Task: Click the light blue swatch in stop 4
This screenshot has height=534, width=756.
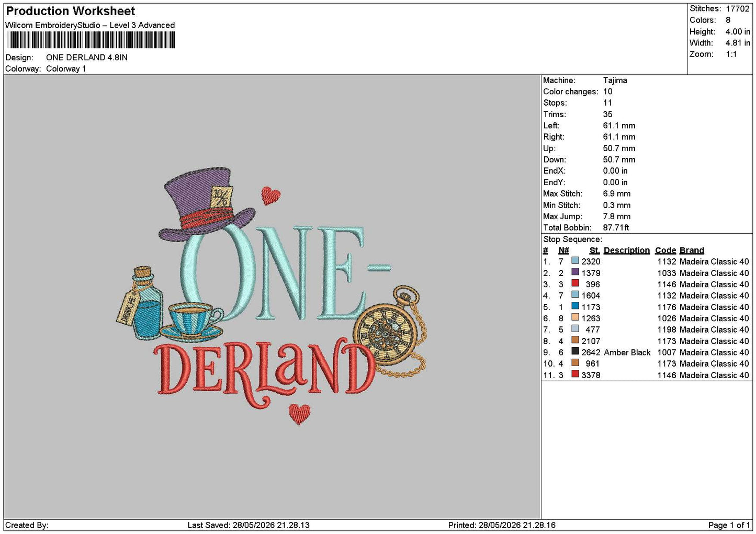Action: (x=575, y=295)
